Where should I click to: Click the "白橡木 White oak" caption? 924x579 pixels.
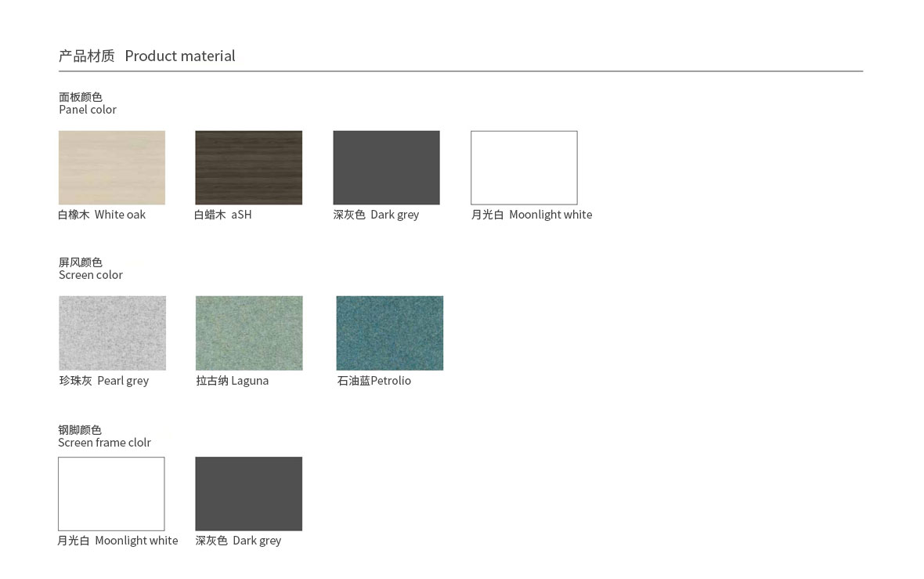102,215
